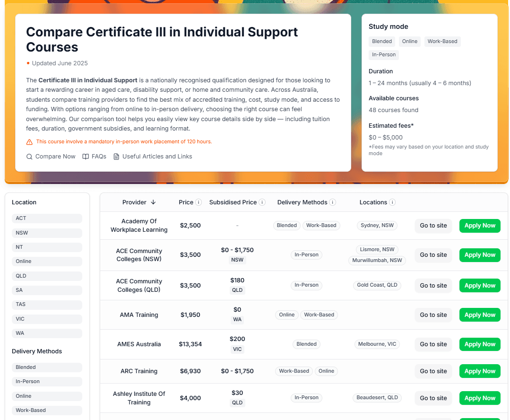Switch to the QLD location filter

click(47, 276)
